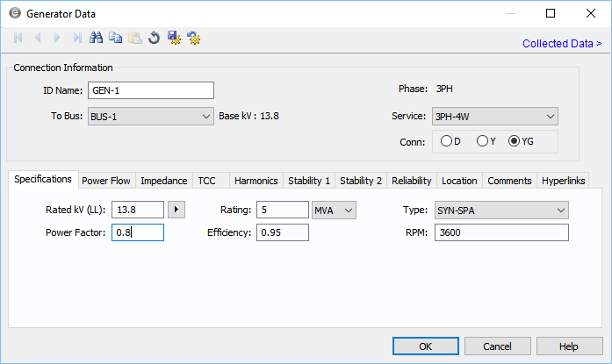Click the gear with blue arrow icon
The width and height of the screenshot is (612, 364).
(193, 38)
